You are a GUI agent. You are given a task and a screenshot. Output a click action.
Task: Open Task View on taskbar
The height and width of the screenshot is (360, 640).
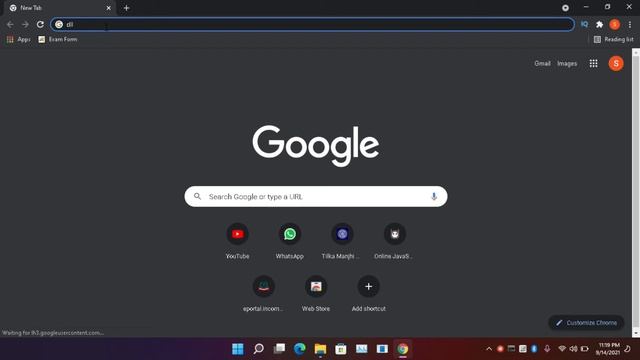pyautogui.click(x=279, y=349)
